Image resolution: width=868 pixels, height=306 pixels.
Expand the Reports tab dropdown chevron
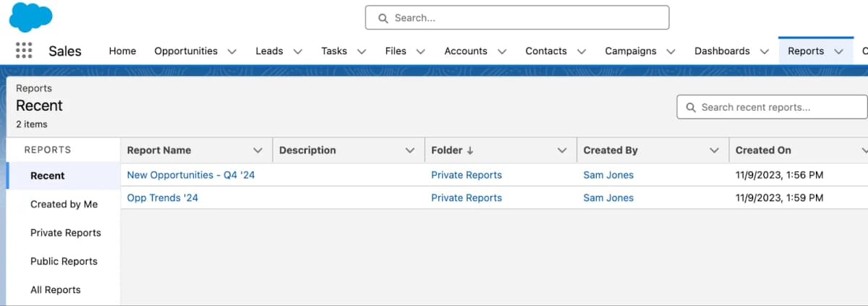pyautogui.click(x=839, y=51)
